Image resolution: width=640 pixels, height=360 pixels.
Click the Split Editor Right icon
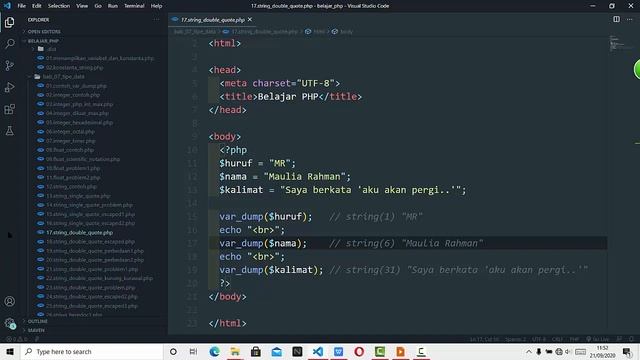point(616,19)
